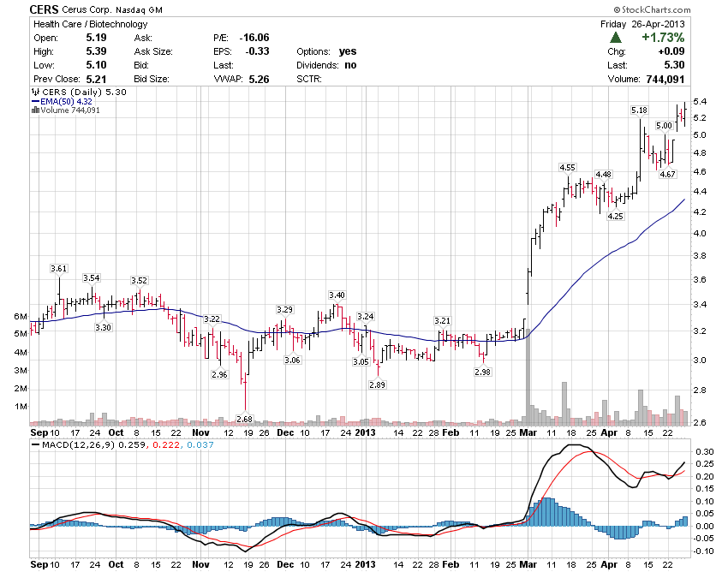Click the -0.10 MACD axis label
This screenshot has width=728, height=572.
pyautogui.click(x=703, y=551)
